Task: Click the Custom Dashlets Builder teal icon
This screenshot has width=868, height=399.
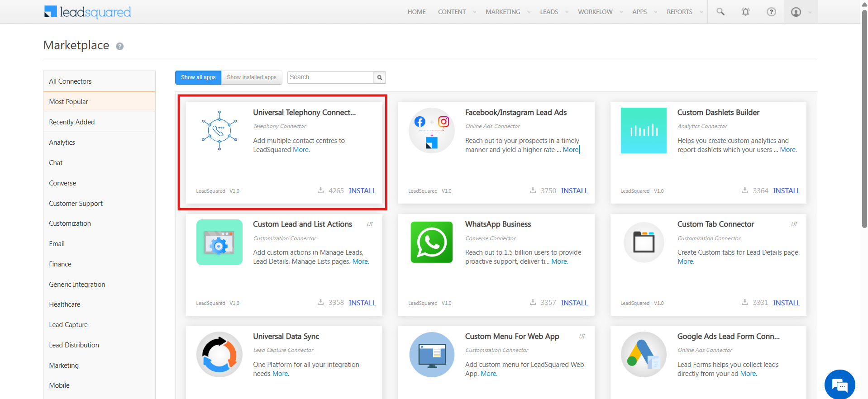Action: 644,130
